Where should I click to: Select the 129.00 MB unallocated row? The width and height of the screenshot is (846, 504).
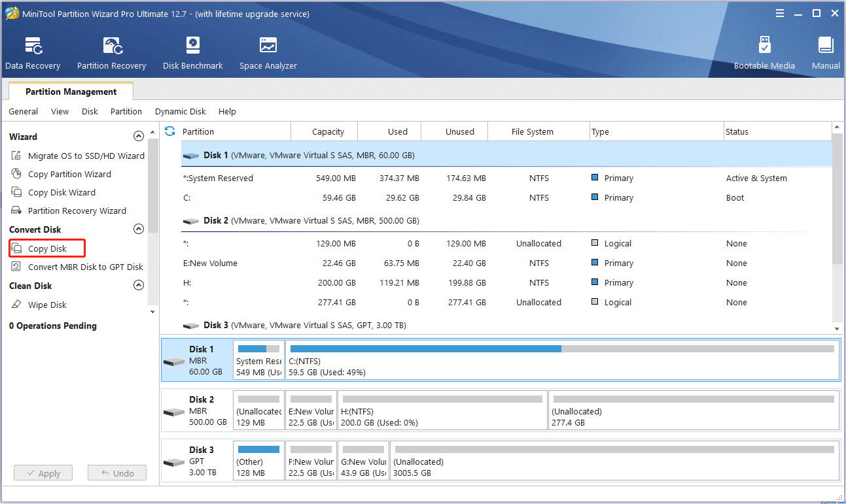pyautogui.click(x=506, y=243)
